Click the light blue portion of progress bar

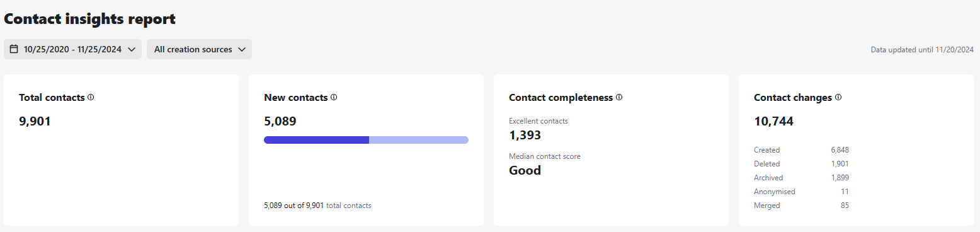[419, 140]
